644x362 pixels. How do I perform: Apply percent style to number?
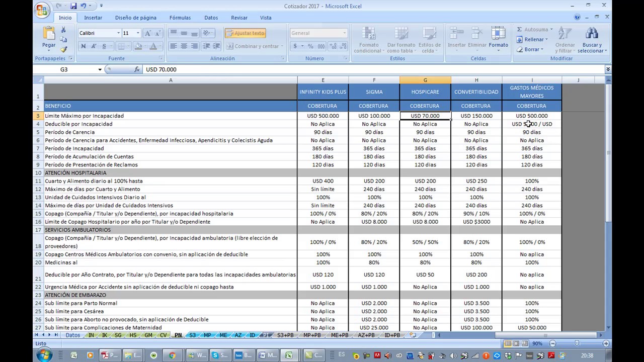tap(310, 46)
